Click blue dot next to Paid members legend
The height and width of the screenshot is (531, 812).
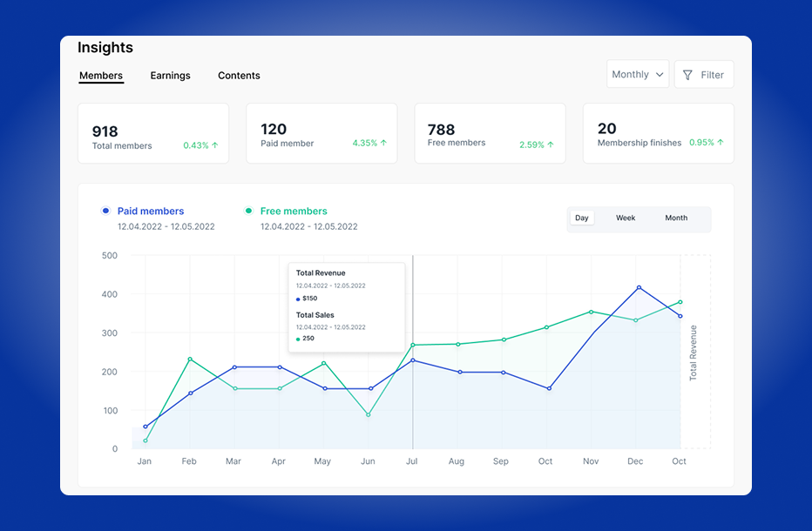coord(105,211)
